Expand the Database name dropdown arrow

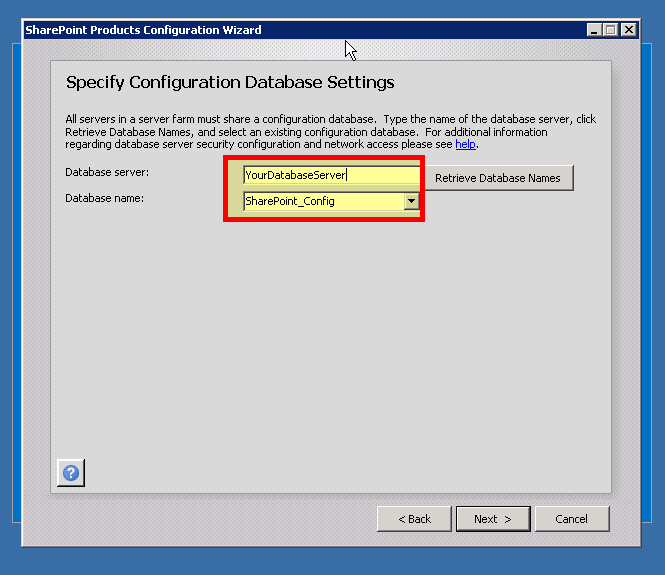(x=411, y=201)
